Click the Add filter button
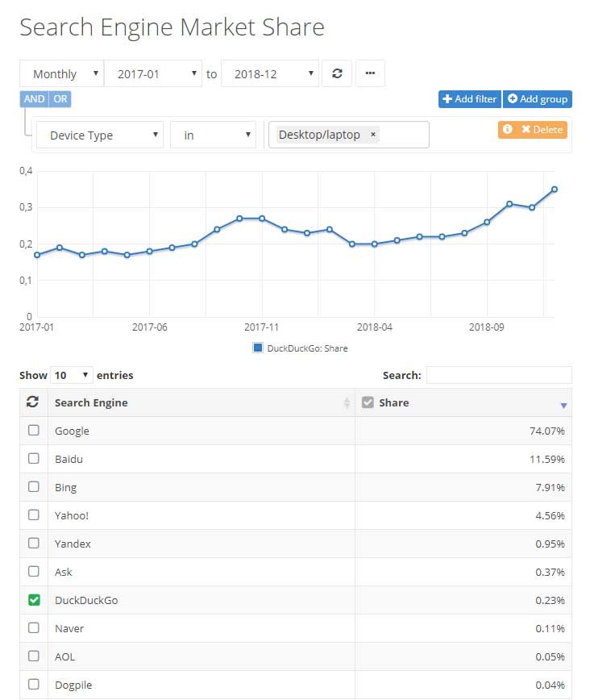The width and height of the screenshot is (590, 700). [469, 98]
